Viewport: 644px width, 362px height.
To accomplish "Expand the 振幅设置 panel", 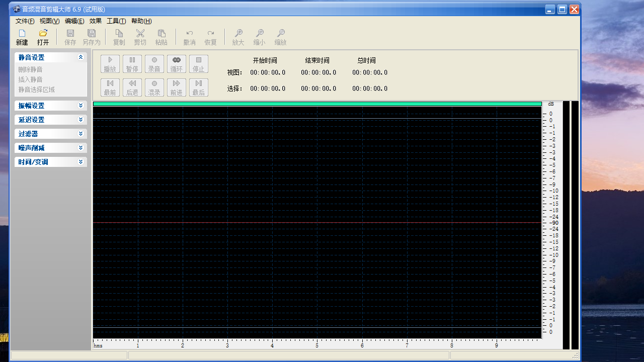I will pyautogui.click(x=80, y=106).
